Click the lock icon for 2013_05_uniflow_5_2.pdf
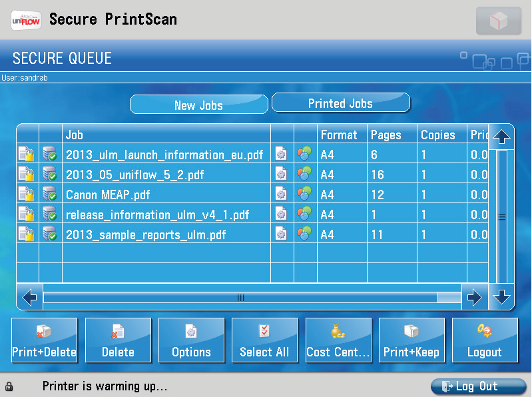 point(27,174)
